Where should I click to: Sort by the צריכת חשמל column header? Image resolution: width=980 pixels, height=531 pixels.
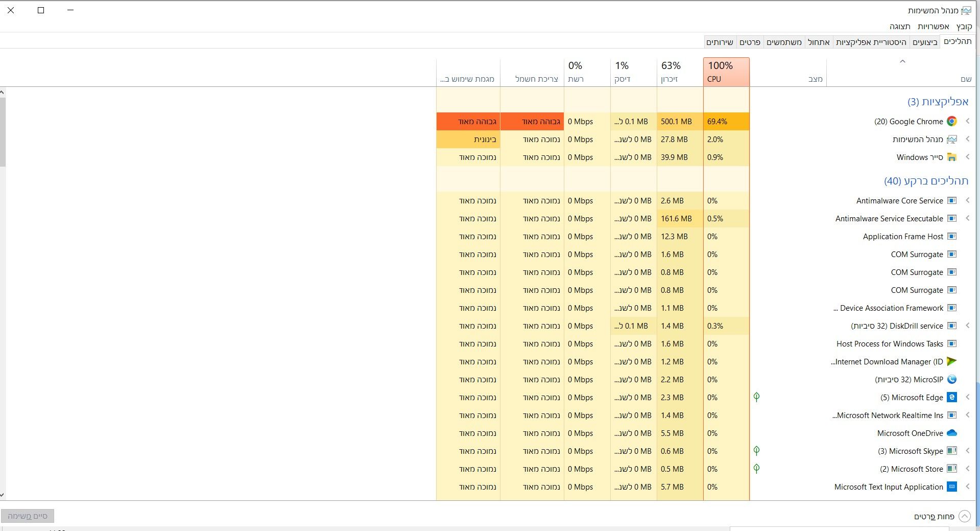[x=532, y=72]
